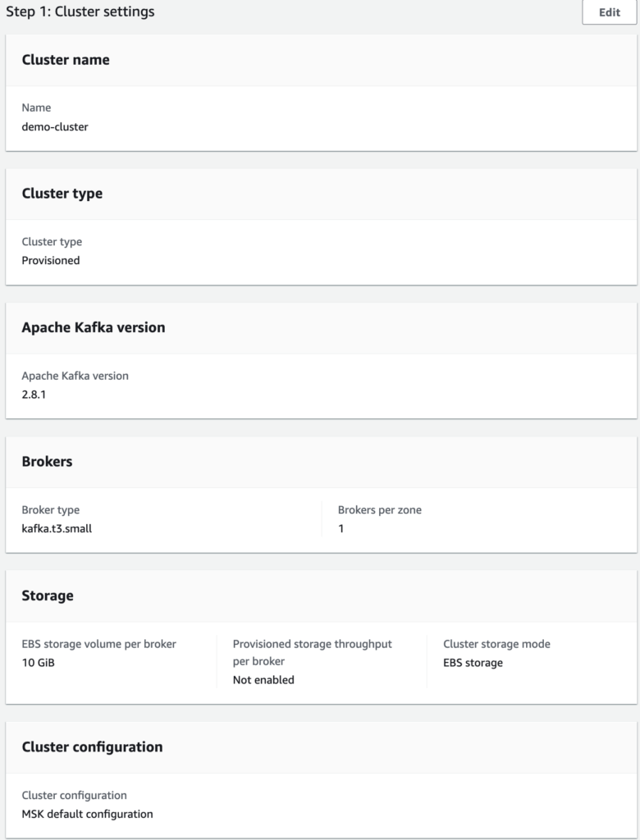Click the Broker type label
Screen dimensions: 640x840
pos(51,510)
